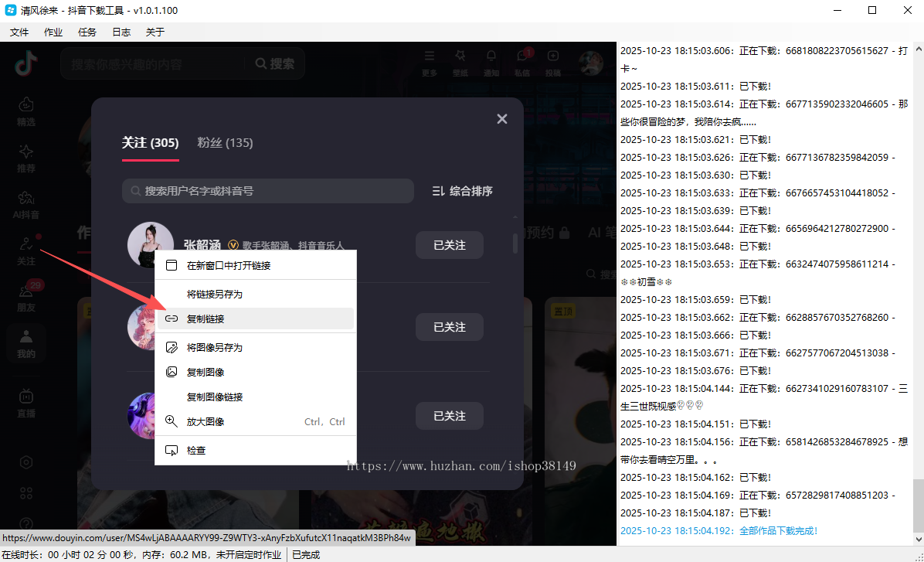924x562 pixels.
Task: Open 朋友 in the Douyin sidebar
Action: point(26,298)
